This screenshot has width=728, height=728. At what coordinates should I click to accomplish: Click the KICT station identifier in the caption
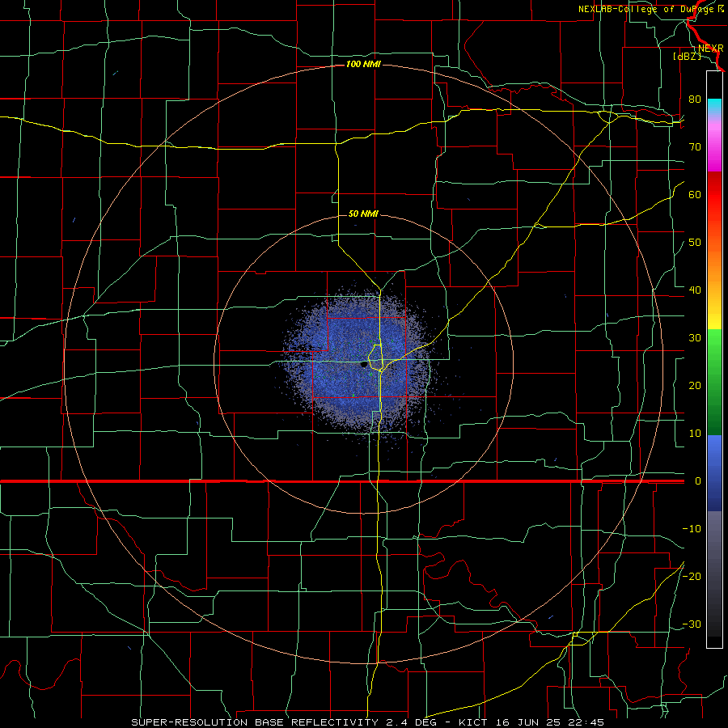coord(473,722)
